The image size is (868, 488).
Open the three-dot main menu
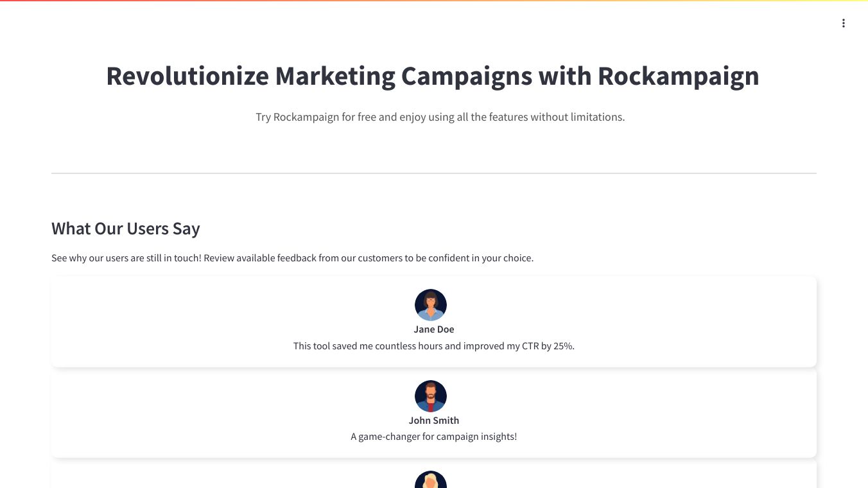[x=843, y=24]
